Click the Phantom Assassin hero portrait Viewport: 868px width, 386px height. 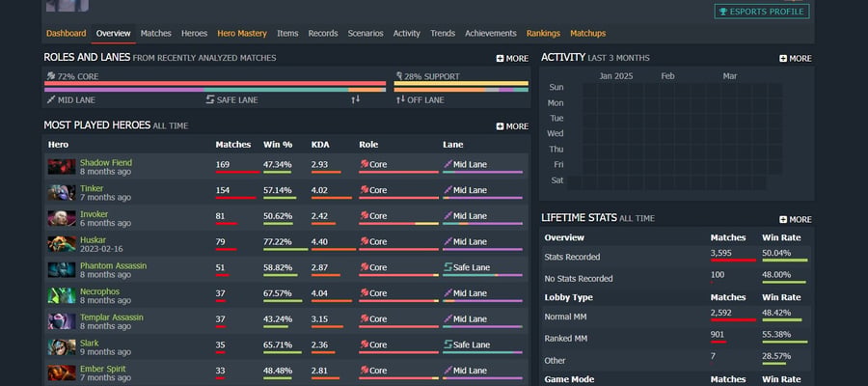click(62, 269)
